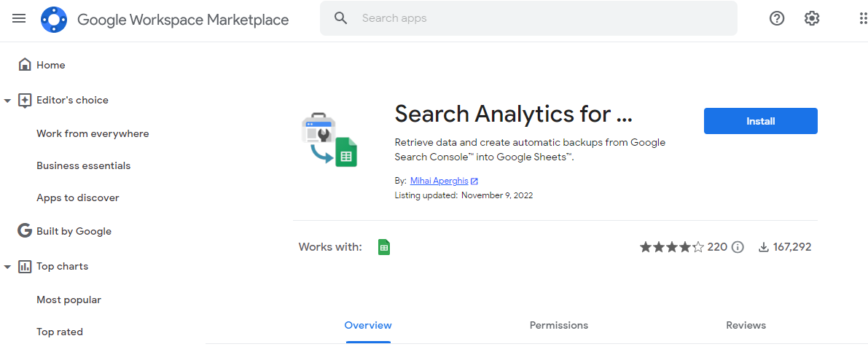
Task: Click the Top charts label
Action: [62, 266]
